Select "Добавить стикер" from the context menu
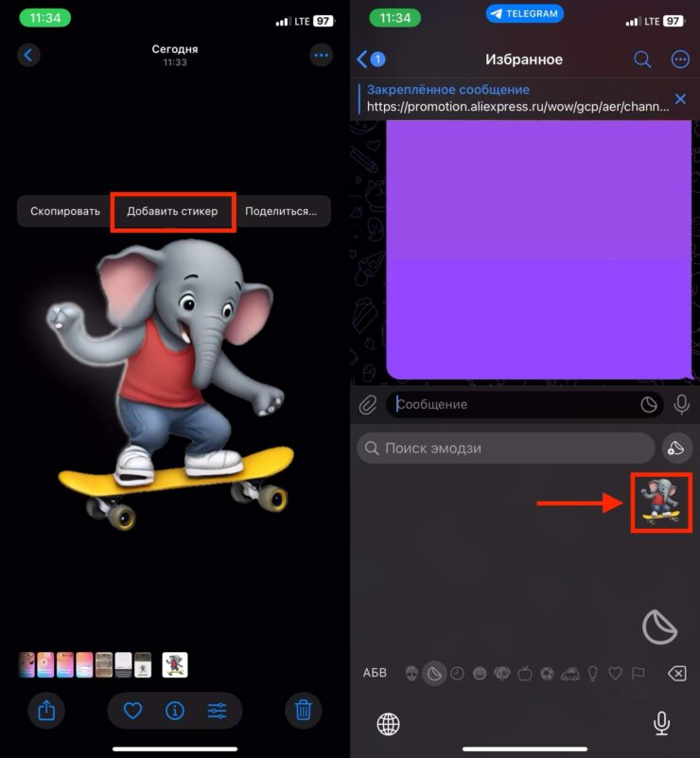 [172, 211]
